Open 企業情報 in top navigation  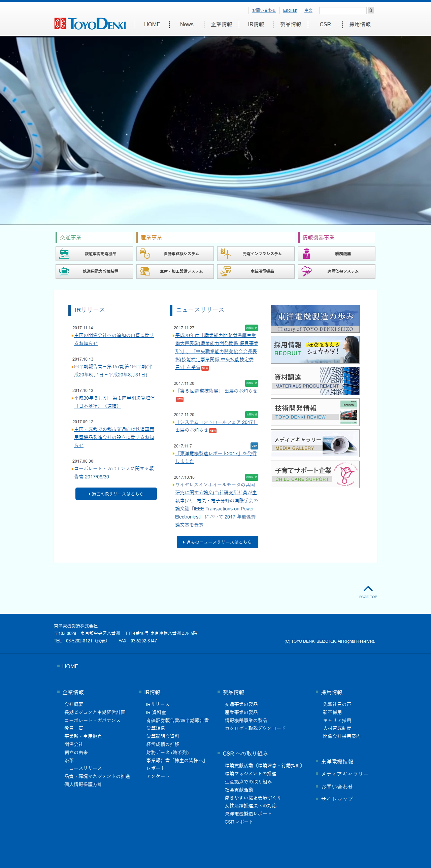(222, 24)
